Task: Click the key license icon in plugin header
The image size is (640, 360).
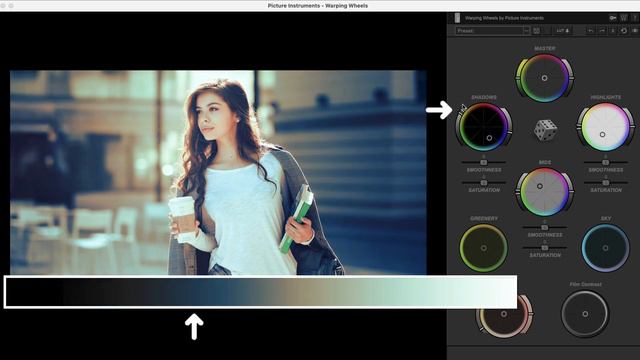Action: click(x=613, y=18)
